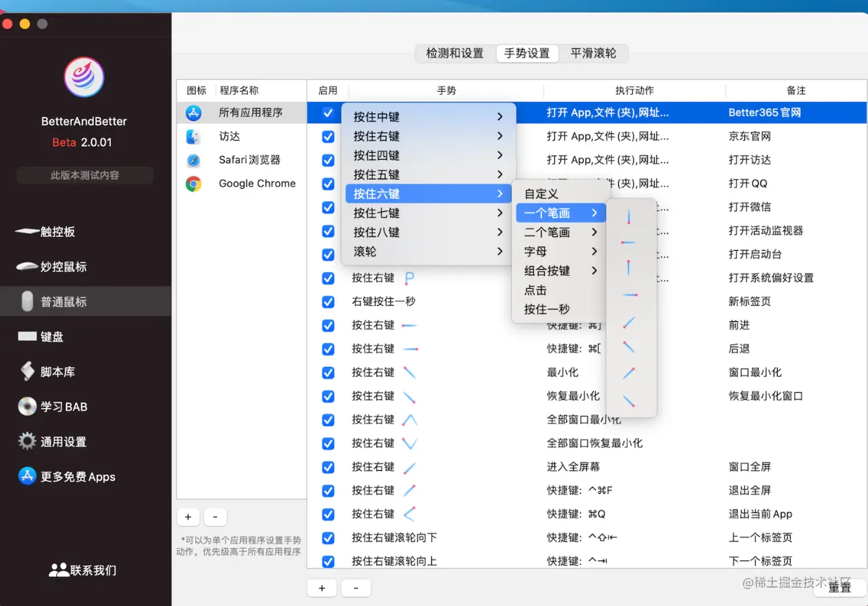Select the vertical stroke with top red dot

[x=630, y=268]
